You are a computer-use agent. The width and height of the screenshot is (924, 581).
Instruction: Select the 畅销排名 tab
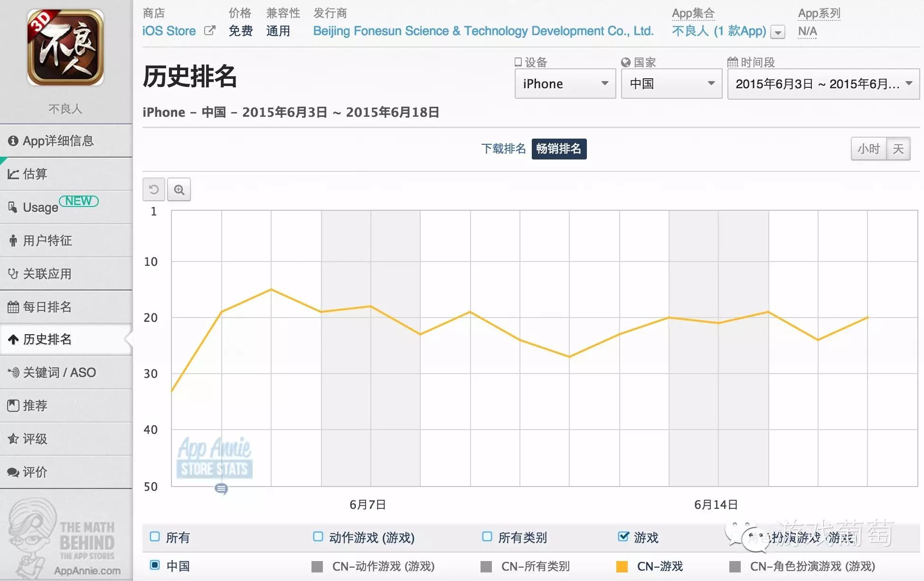click(559, 149)
